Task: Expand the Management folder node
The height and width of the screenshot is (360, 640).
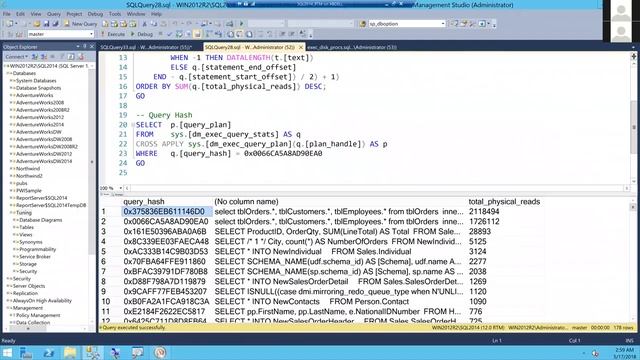Action: click(x=8, y=308)
